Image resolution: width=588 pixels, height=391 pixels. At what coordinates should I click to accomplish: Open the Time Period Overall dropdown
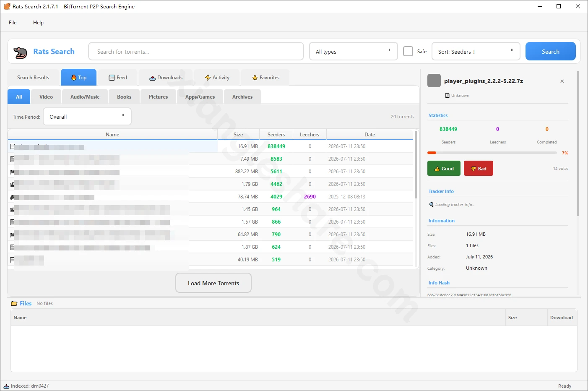[x=87, y=117]
